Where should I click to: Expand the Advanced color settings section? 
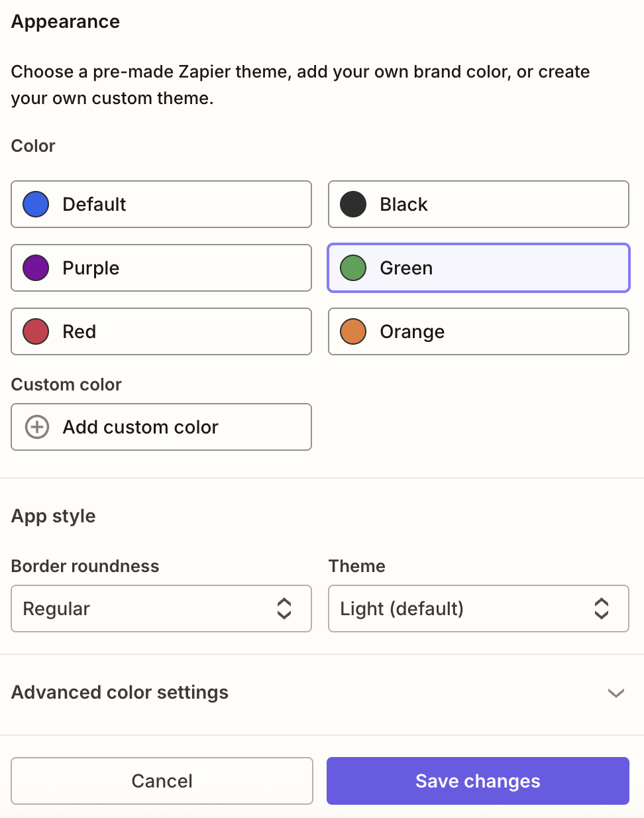click(322, 693)
